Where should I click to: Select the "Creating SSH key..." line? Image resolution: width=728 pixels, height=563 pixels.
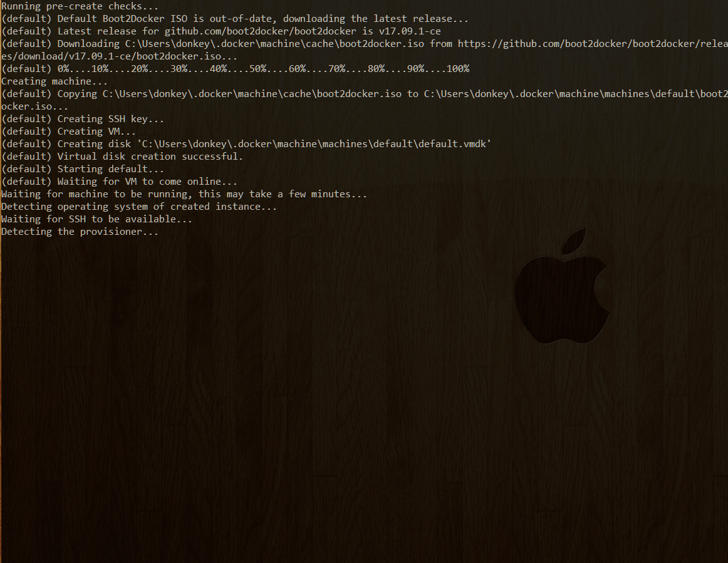[x=111, y=119]
